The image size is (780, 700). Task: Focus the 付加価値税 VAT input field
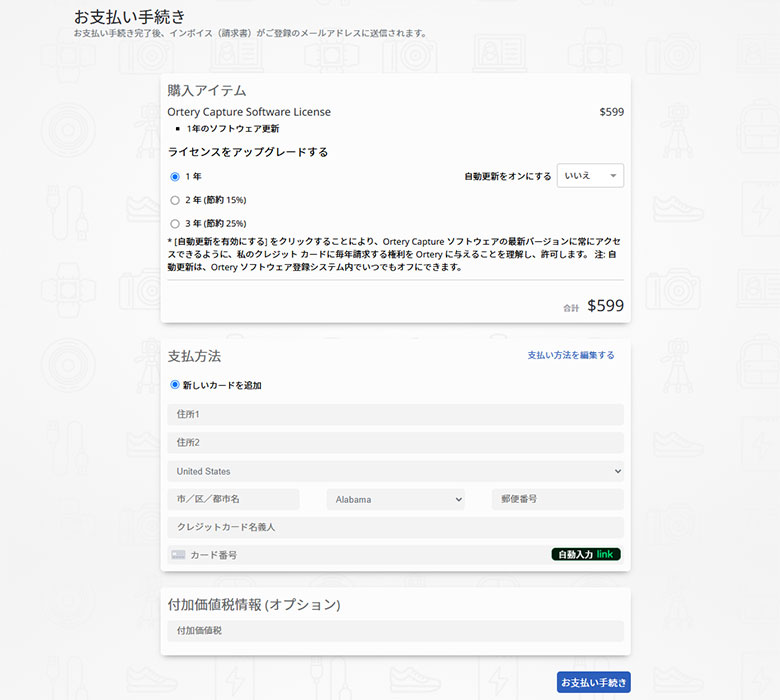[395, 631]
